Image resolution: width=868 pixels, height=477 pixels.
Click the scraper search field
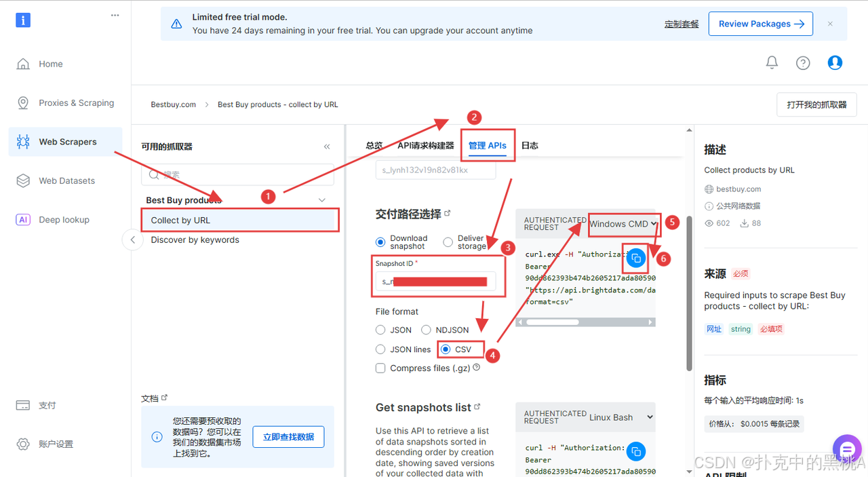237,174
